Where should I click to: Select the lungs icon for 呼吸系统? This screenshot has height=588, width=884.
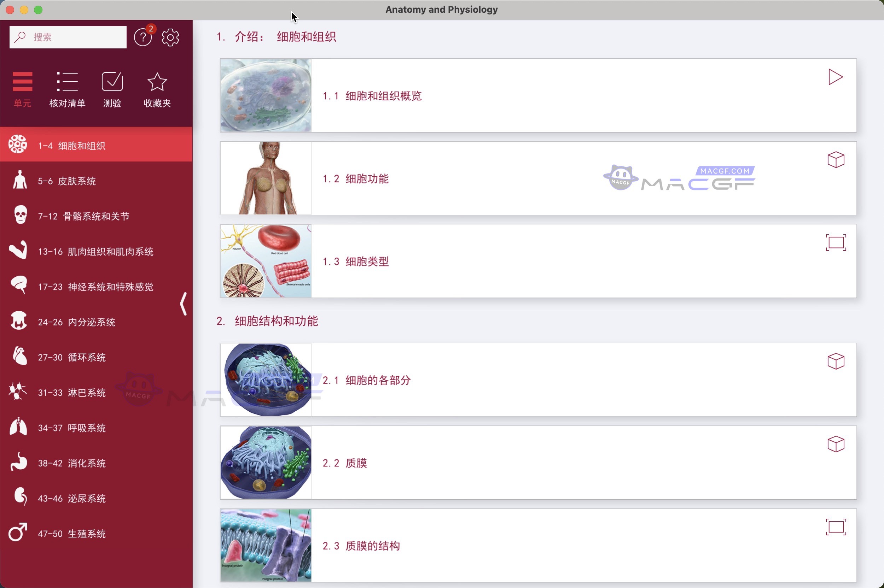coord(18,427)
